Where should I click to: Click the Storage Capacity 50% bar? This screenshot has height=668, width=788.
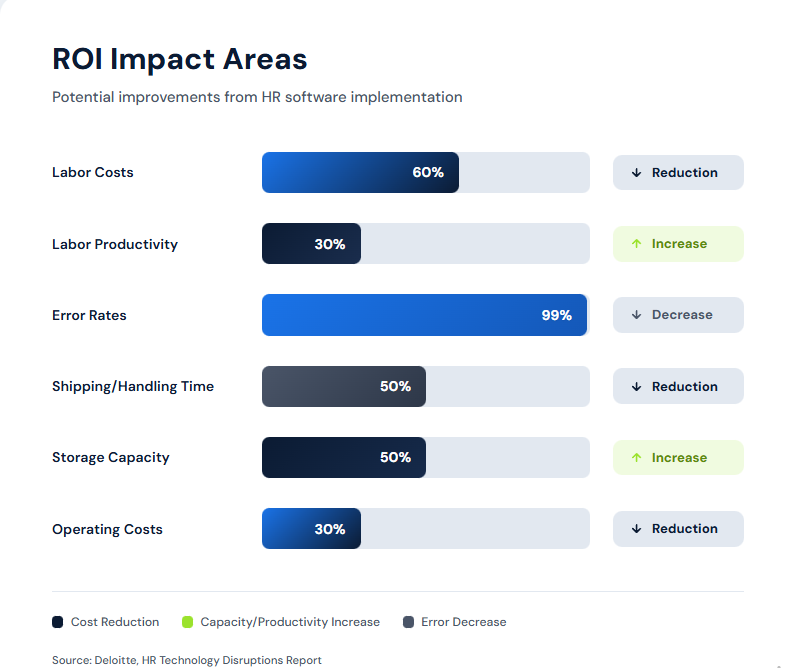pyautogui.click(x=344, y=458)
